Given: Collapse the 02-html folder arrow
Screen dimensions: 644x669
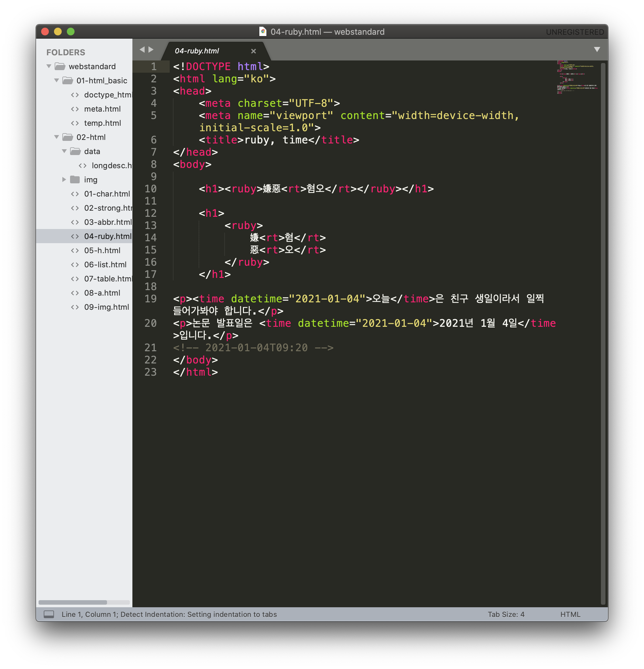Looking at the screenshot, I should [x=57, y=137].
